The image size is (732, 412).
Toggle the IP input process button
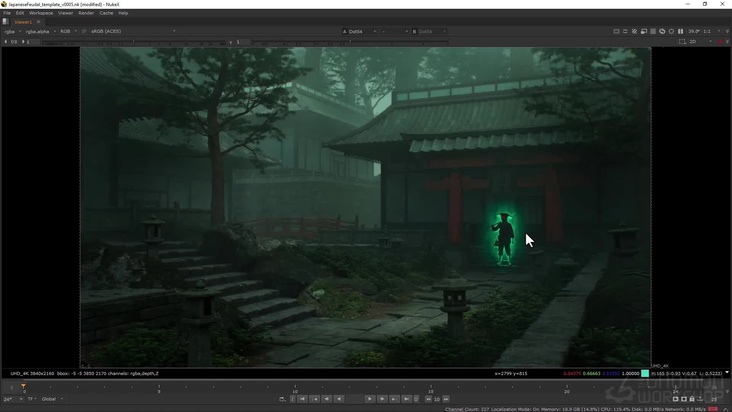(84, 31)
